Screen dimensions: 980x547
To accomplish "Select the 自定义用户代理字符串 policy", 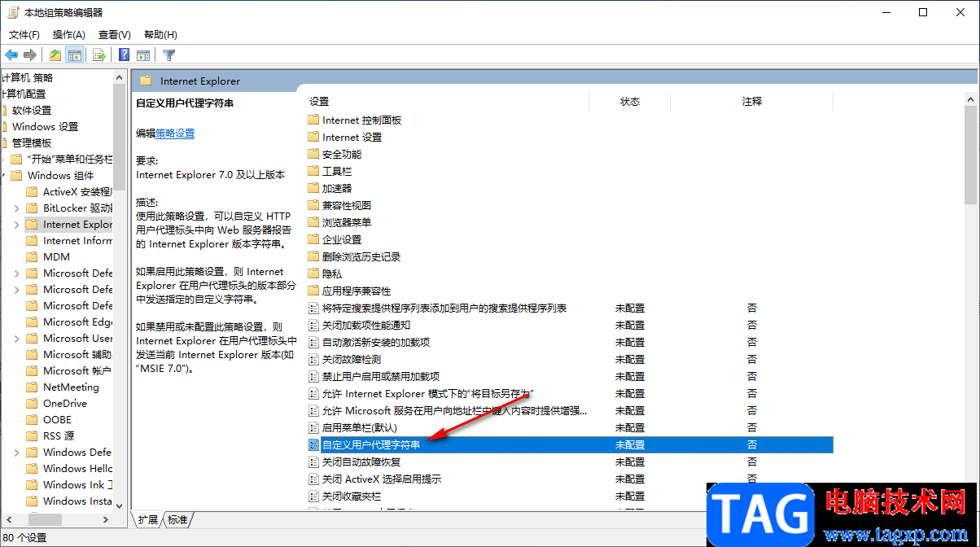I will (x=570, y=444).
